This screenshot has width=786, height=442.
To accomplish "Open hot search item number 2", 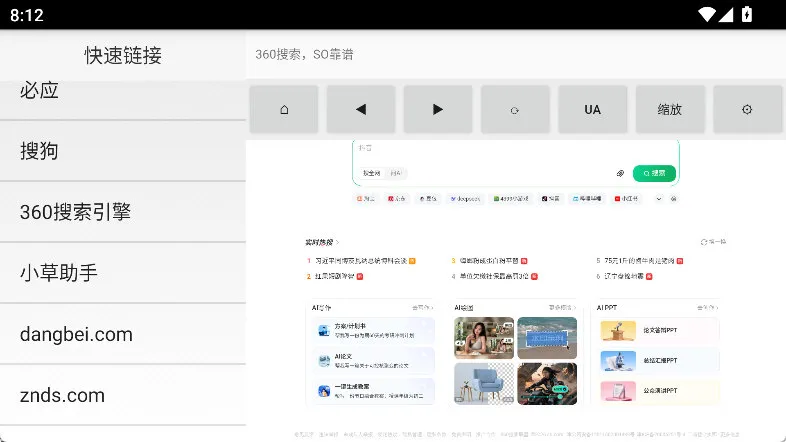I will 335,277.
